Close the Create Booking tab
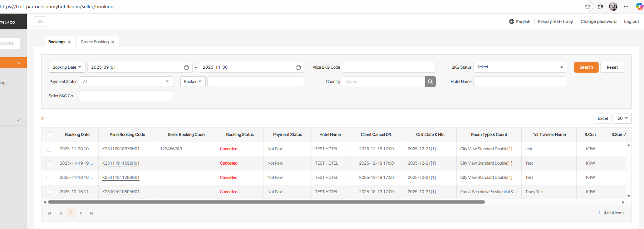Screen dimensions: 644x229 click(113, 42)
